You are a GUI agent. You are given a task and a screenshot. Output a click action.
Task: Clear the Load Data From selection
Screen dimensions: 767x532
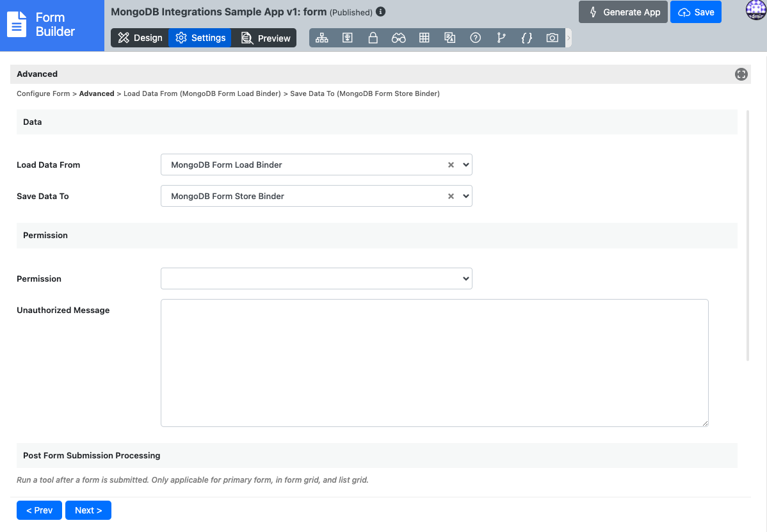coord(451,165)
